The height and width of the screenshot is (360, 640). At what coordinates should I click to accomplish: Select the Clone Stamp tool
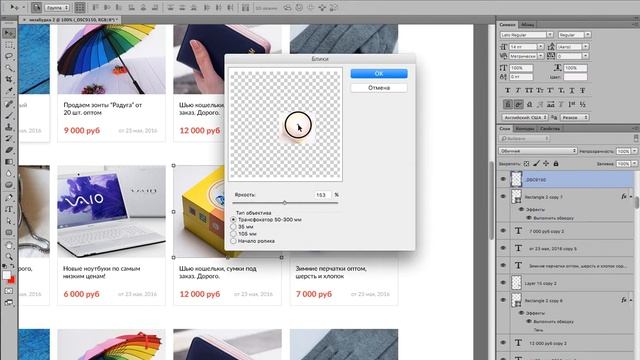coord(9,127)
